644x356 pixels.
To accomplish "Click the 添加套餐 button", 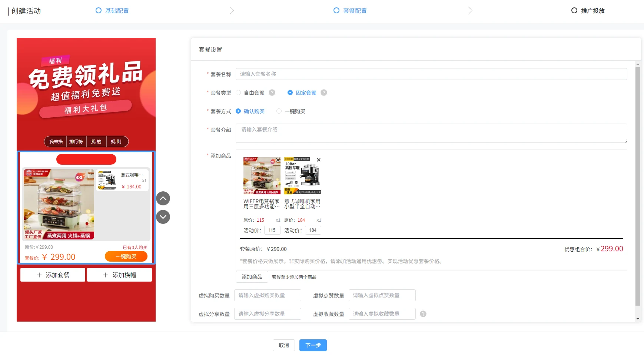I will pyautogui.click(x=53, y=275).
